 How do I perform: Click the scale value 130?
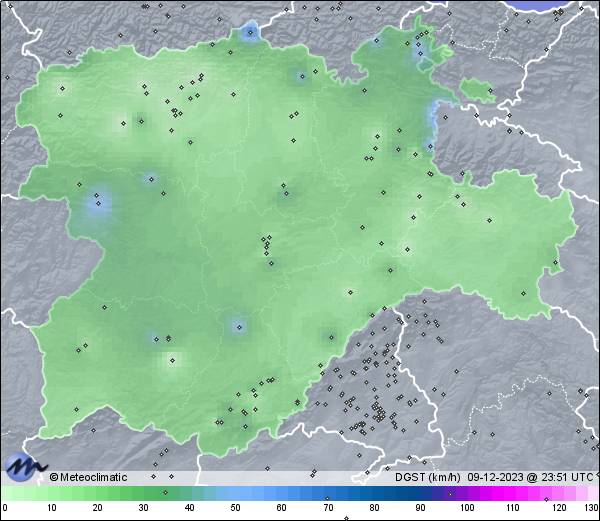(x=592, y=508)
